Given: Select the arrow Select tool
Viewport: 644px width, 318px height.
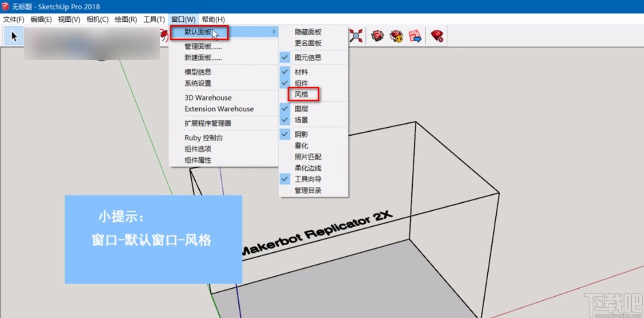Looking at the screenshot, I should (x=13, y=35).
